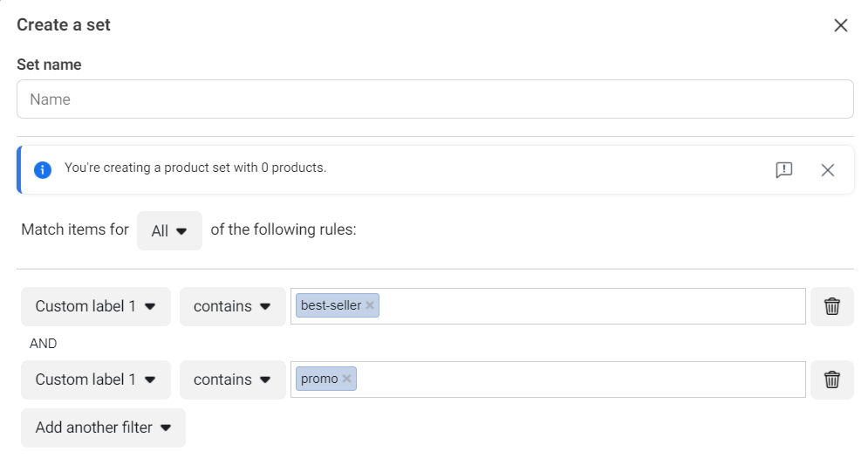This screenshot has width=868, height=458.
Task: Close the Create a set dialog
Action: click(840, 25)
